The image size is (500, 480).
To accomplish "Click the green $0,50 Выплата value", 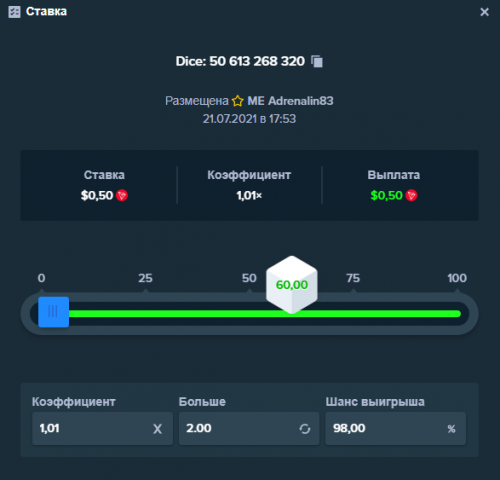I will click(387, 195).
